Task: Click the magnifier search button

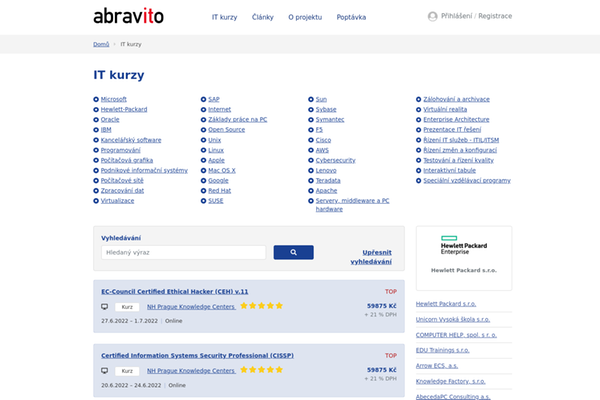Action: [x=293, y=252]
